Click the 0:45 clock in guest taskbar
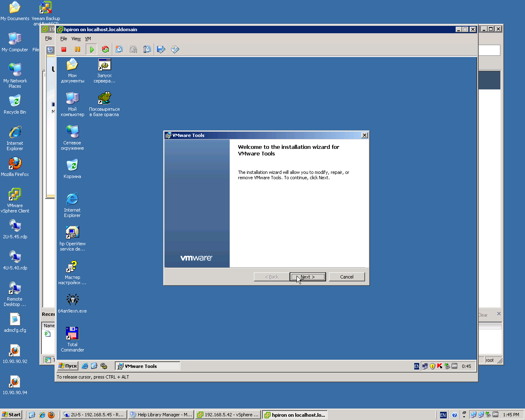525x420 pixels. click(x=466, y=366)
